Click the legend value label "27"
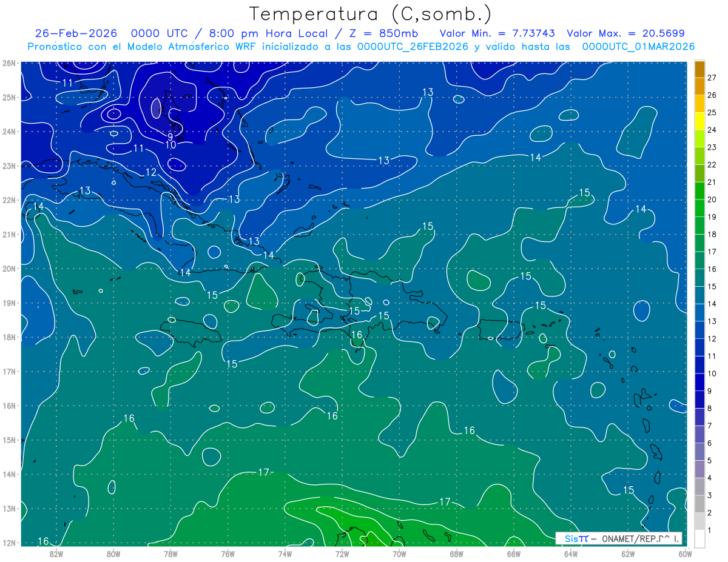Image resolution: width=728 pixels, height=562 pixels. pyautogui.click(x=712, y=78)
